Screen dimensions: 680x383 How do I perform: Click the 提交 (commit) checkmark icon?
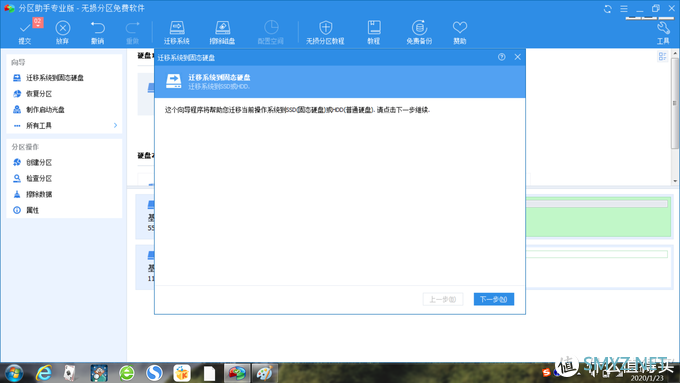click(25, 29)
